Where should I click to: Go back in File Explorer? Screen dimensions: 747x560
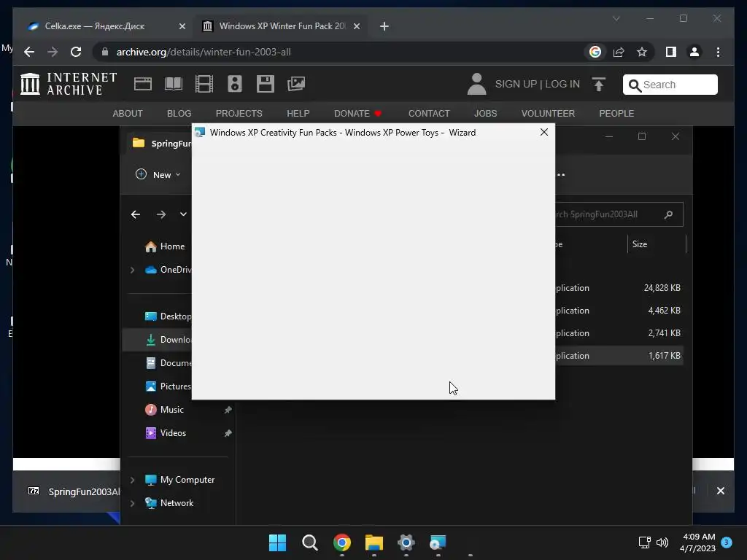tap(136, 214)
